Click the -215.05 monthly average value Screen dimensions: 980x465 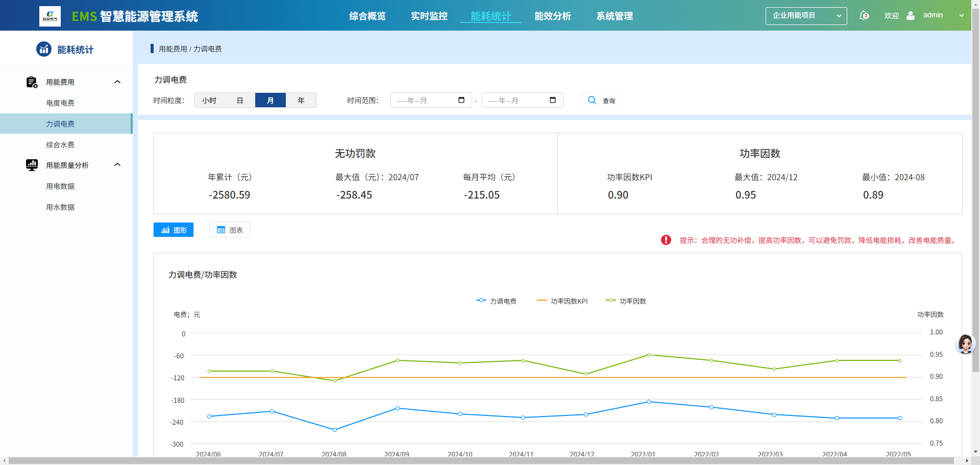(482, 195)
